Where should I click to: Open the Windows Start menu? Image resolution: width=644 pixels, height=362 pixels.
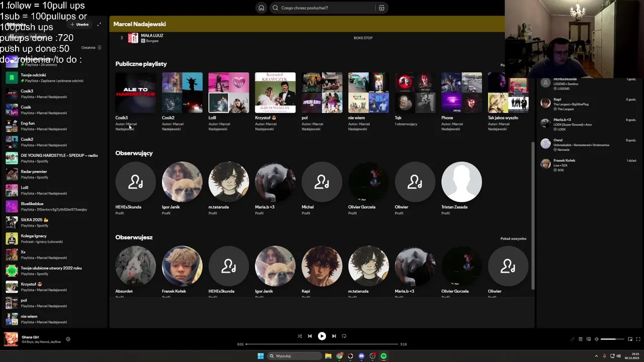pos(261,356)
